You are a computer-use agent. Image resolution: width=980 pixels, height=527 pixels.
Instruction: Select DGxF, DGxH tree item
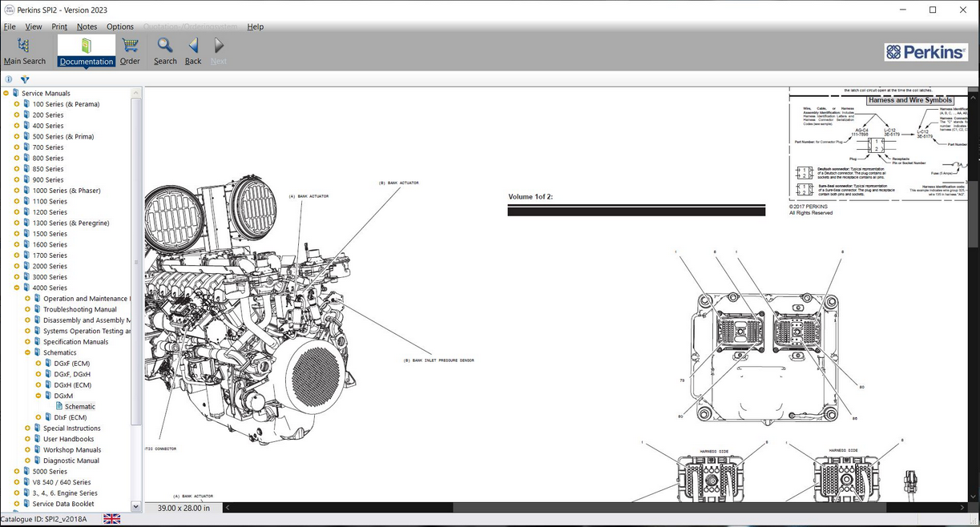pyautogui.click(x=72, y=374)
